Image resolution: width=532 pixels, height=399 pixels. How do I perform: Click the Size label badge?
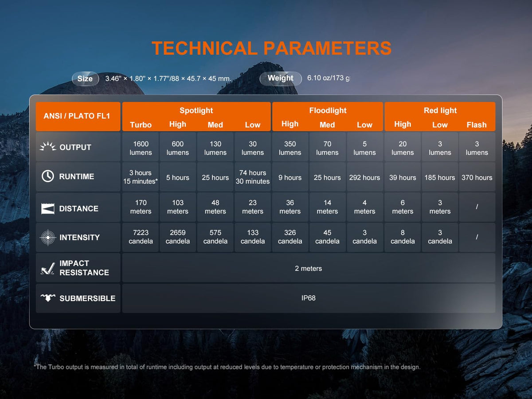coord(85,79)
